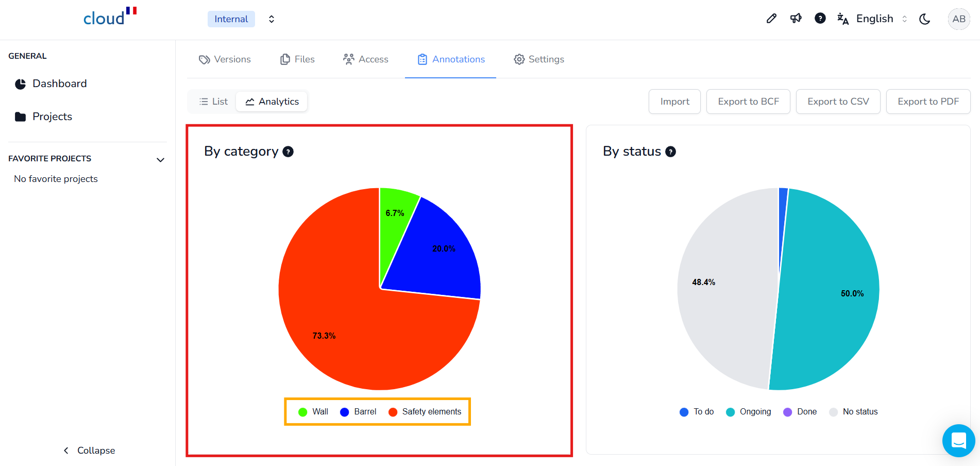Toggle the Ongoing status legend item
The image size is (980, 466).
click(x=749, y=412)
